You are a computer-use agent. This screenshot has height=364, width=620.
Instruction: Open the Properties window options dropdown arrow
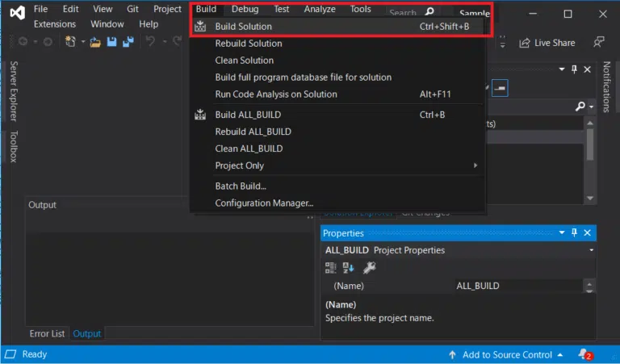[561, 233]
